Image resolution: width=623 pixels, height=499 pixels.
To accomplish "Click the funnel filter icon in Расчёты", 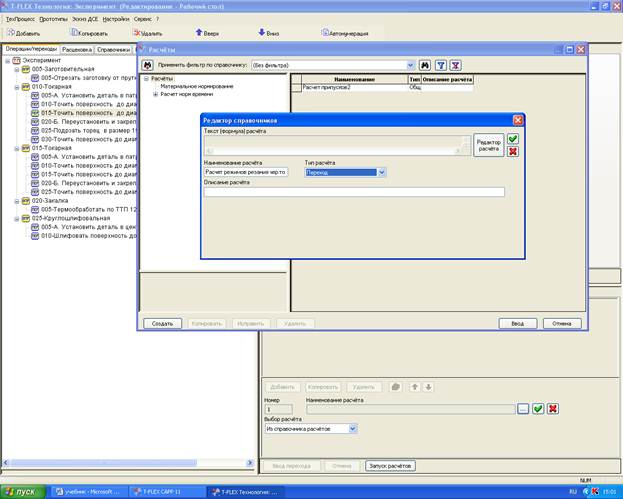I will click(441, 65).
